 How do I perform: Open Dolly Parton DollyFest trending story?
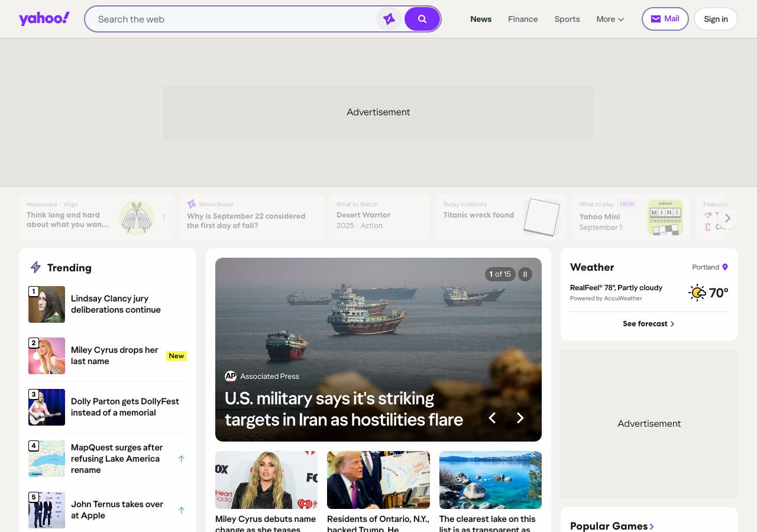tap(125, 407)
